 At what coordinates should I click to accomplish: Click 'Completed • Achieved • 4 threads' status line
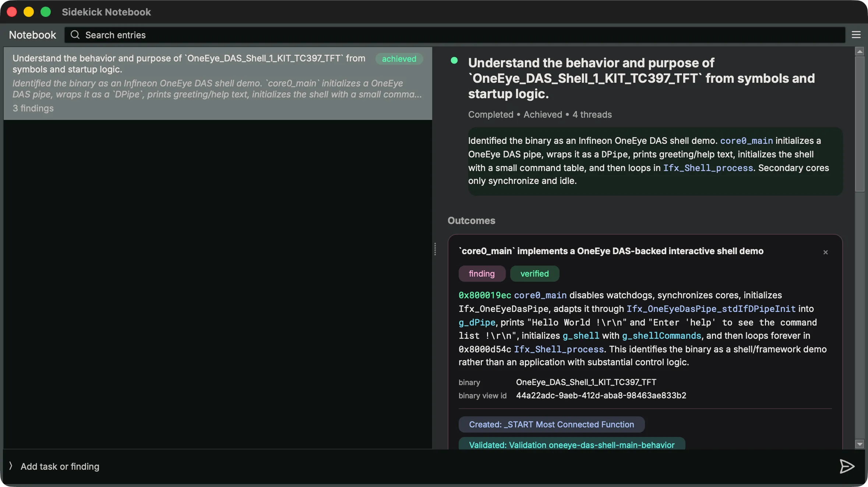point(540,114)
